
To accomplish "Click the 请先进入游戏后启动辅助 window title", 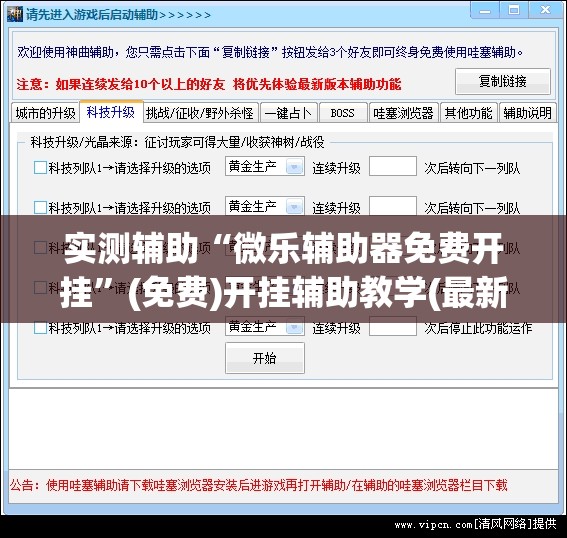I will click(118, 15).
